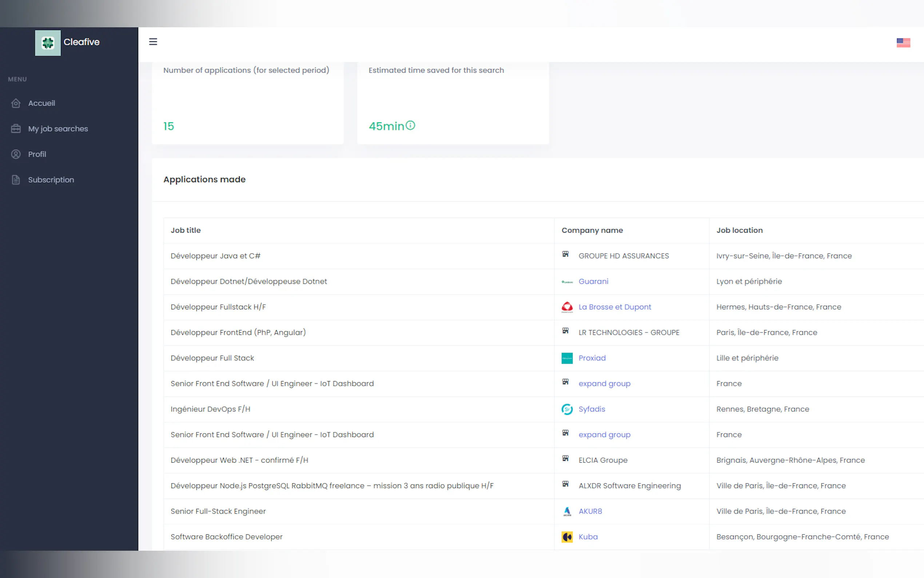Click the La Brosse et Dupont logo
Viewport: 924px width, 578px height.
[x=567, y=307]
